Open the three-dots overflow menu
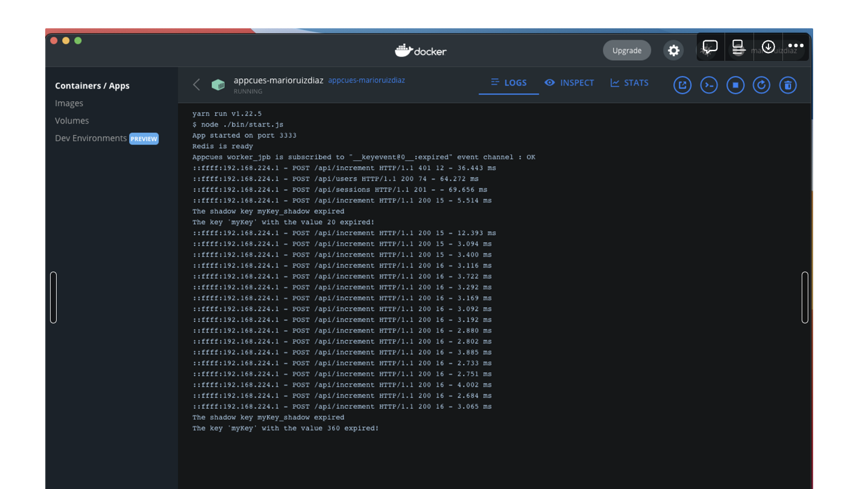Screen dimensions: 868x489 [x=796, y=46]
